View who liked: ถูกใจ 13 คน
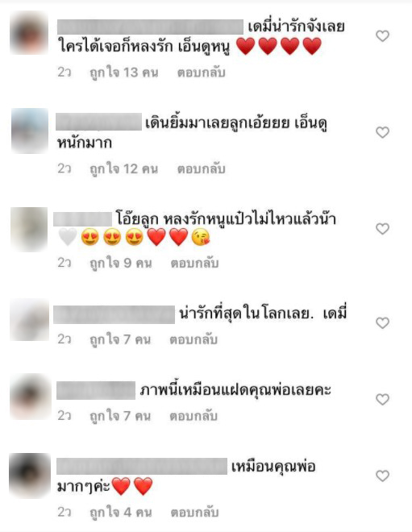The height and width of the screenshot is (532, 412). (x=124, y=73)
